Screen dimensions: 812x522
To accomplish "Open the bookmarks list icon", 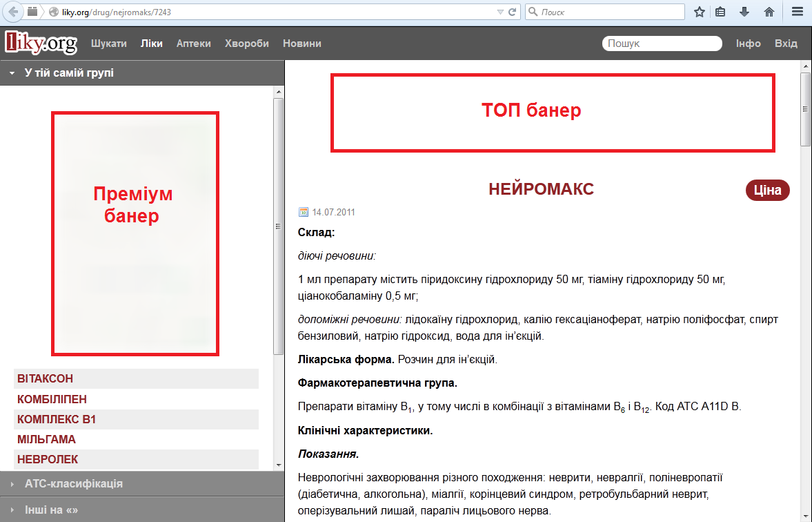I will (720, 12).
